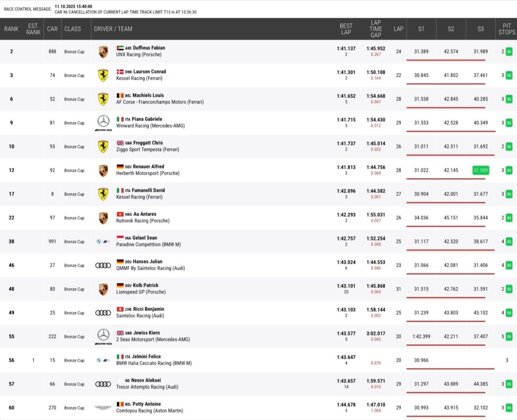Viewport: 517px width, 420px height.
Task: Click lap time 1:58.144 for Ricci Benjamin
Action: pos(376,309)
